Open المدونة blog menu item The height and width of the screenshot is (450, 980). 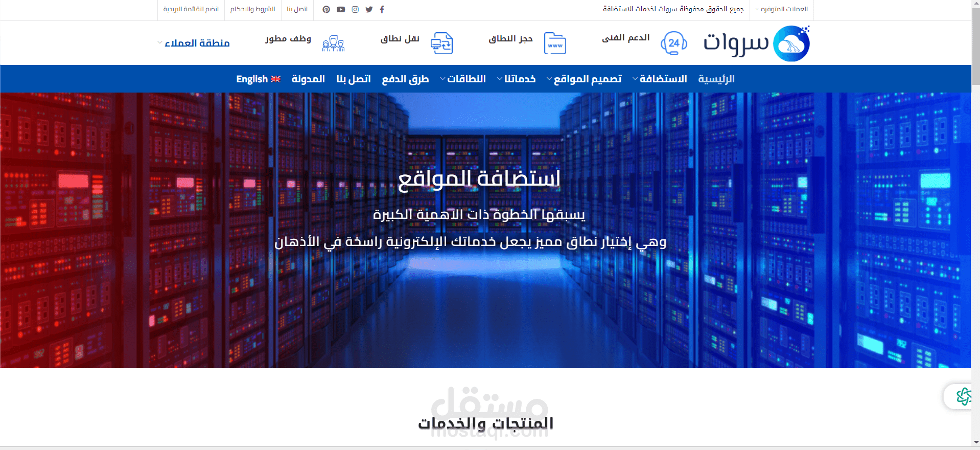(x=308, y=79)
